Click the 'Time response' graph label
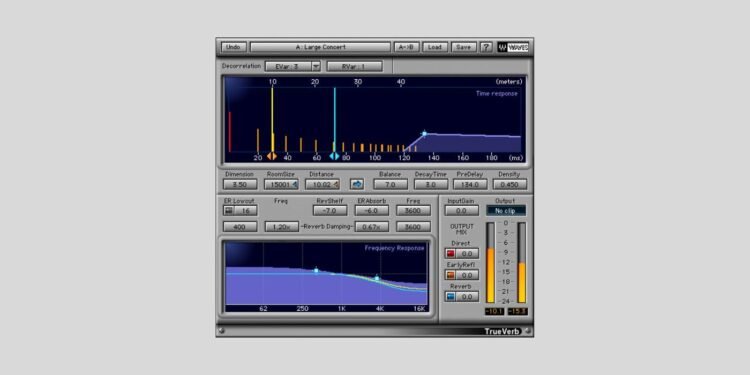Image resolution: width=750 pixels, height=375 pixels. pyautogui.click(x=496, y=94)
